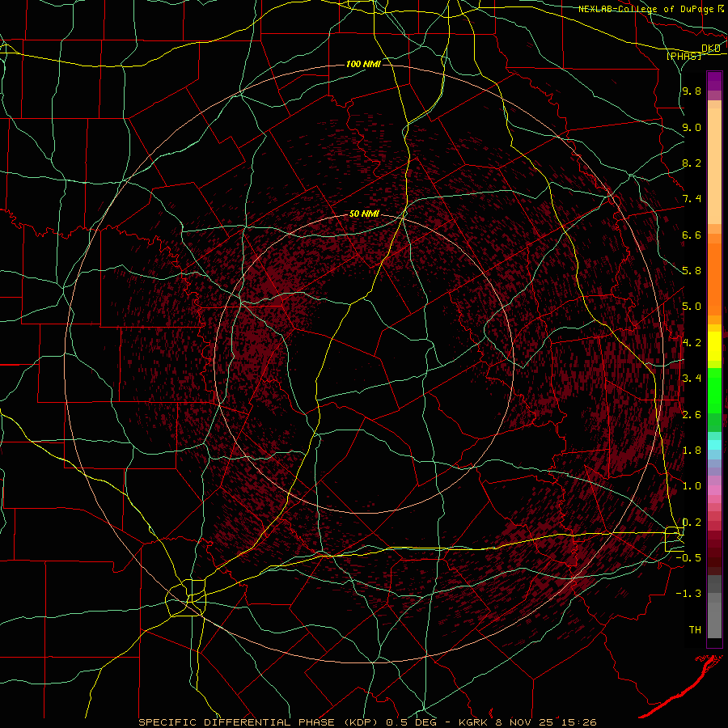Select the 50 NMI range ring label
This screenshot has width=728, height=728.
(x=364, y=214)
